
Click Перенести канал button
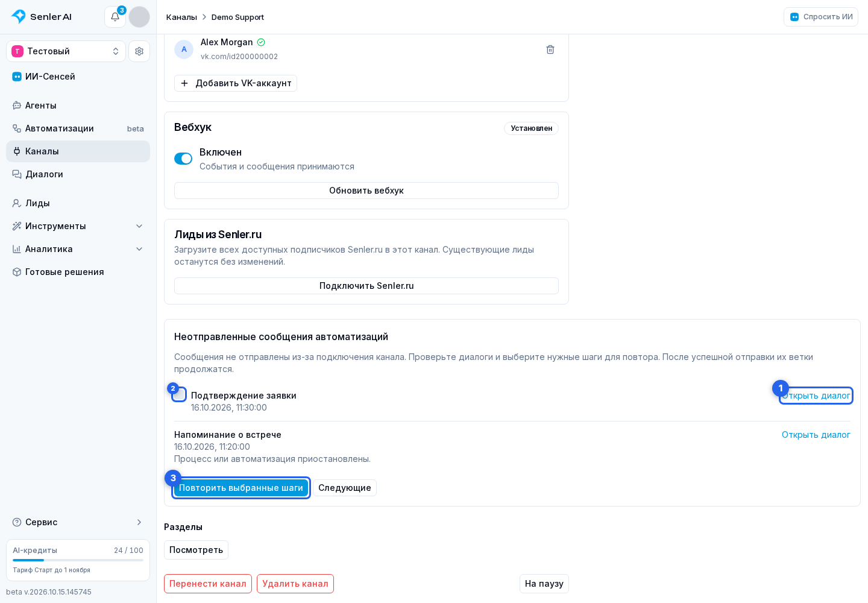pos(208,584)
